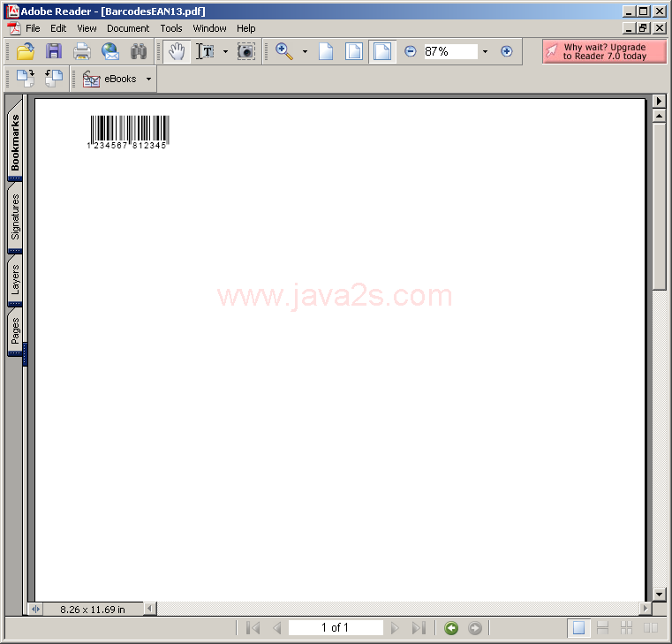Click the Adobe PDF document icon in menu bar
Viewport: 672px width, 644px height.
pyautogui.click(x=14, y=28)
